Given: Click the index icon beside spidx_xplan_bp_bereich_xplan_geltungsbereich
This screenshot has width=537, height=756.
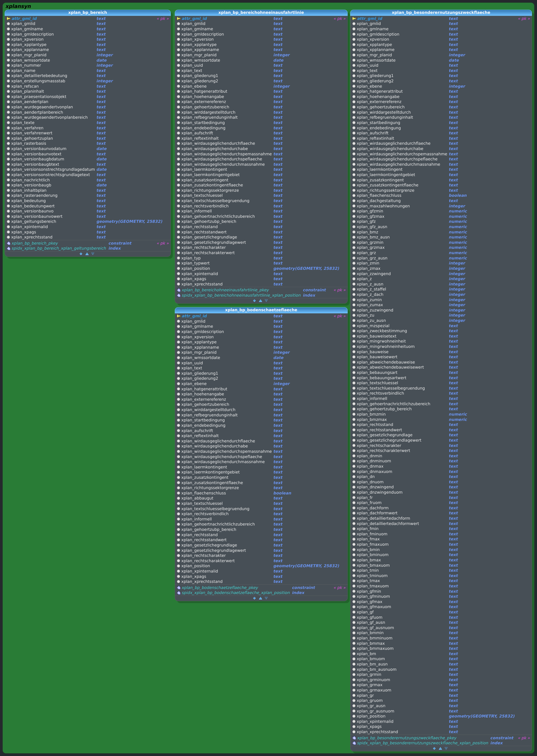Looking at the screenshot, I should click(9, 248).
